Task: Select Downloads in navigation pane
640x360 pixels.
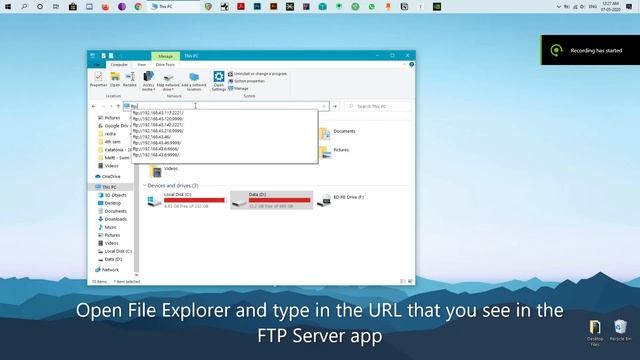Action: click(x=113, y=219)
